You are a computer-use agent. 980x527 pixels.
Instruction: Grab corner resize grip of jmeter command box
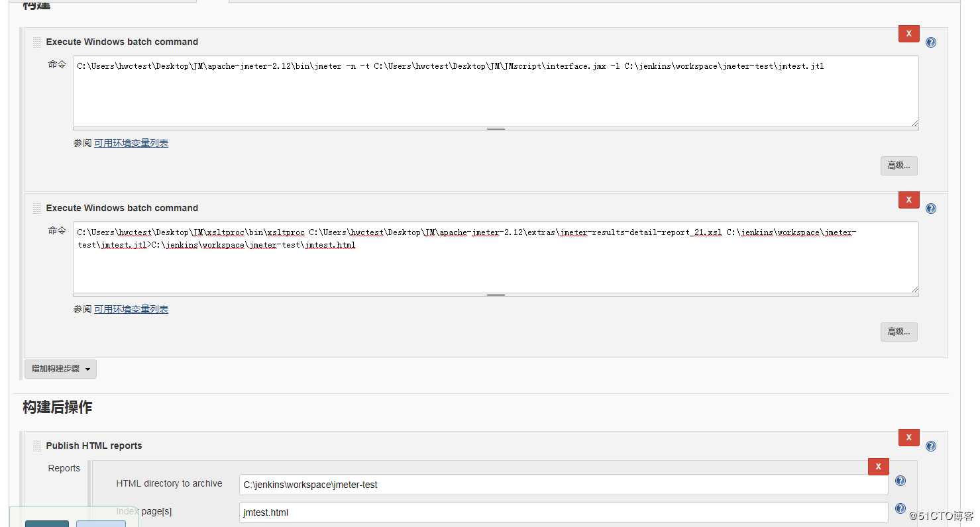pyautogui.click(x=915, y=123)
